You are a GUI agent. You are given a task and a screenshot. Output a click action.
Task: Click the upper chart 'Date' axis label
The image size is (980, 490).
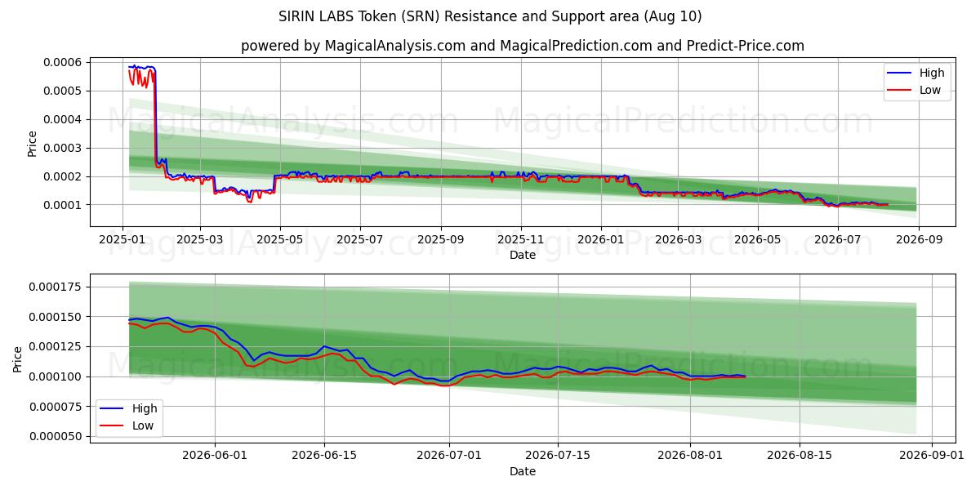point(523,255)
